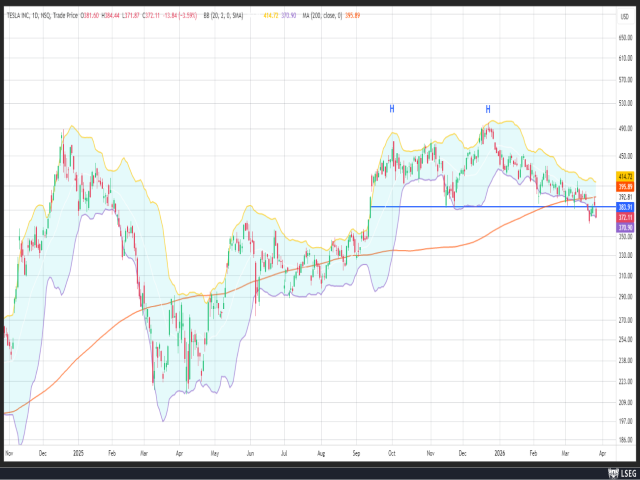Click the -13.84 (-3.59%) change value
Screen dimensions: 640x480
[x=179, y=16]
